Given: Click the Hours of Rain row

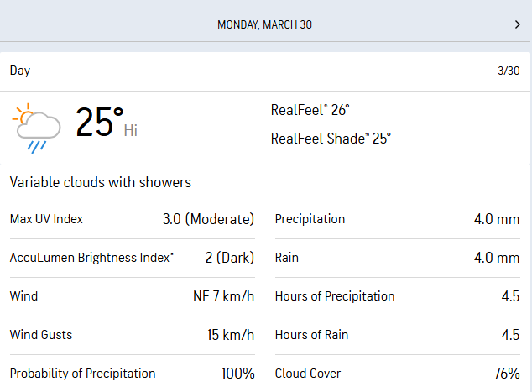Looking at the screenshot, I should coord(397,335).
